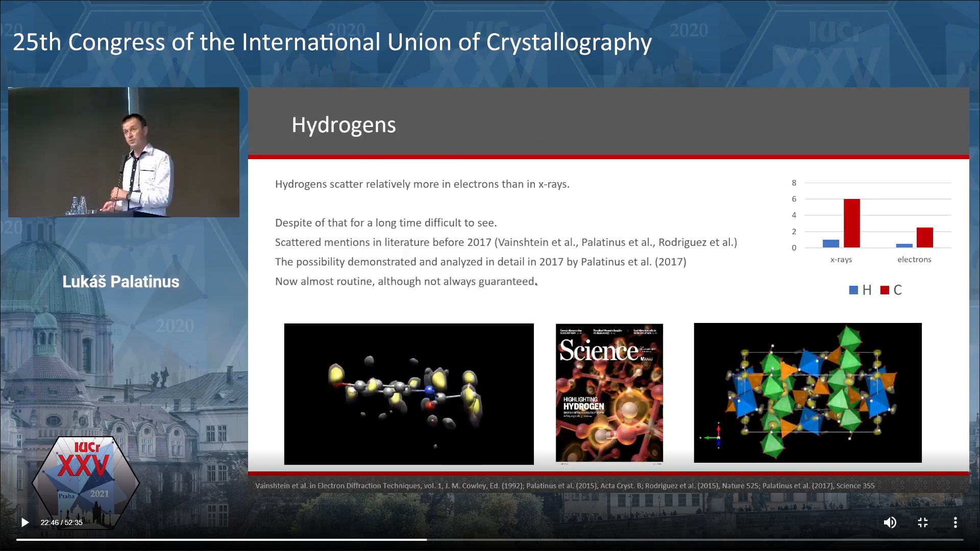Click the speaker camera feed thumbnail
This screenshot has height=551, width=980.
coord(124,152)
